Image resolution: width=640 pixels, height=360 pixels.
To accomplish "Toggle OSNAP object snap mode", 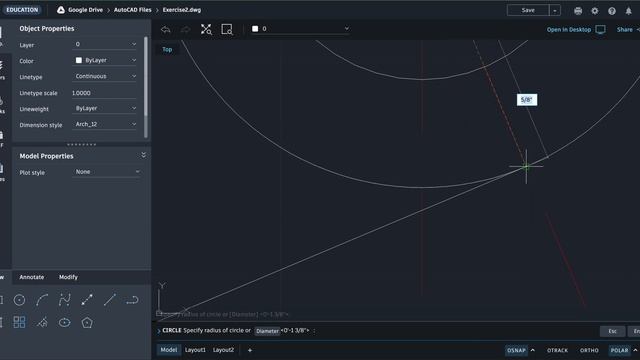I will 516,350.
